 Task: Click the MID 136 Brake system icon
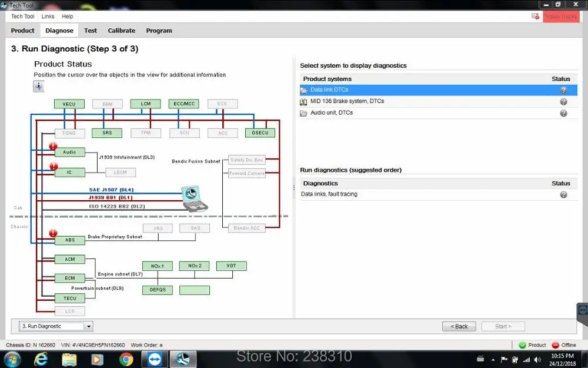[x=304, y=102]
